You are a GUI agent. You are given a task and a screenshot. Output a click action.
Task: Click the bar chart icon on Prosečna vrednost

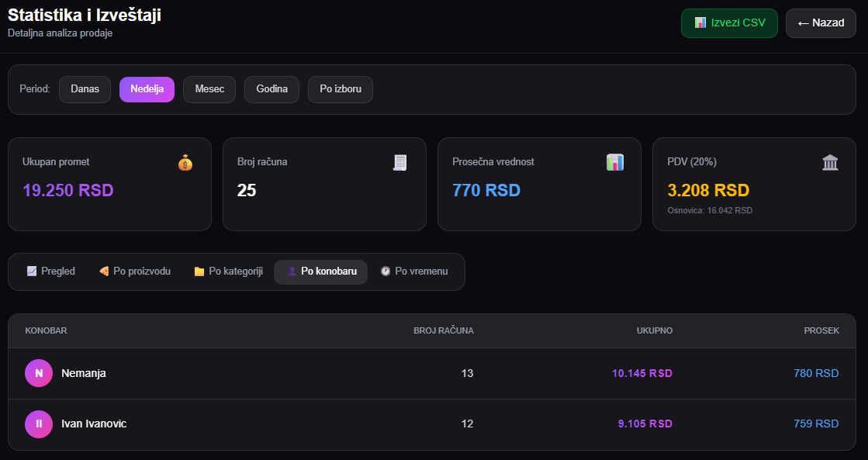[x=615, y=163]
